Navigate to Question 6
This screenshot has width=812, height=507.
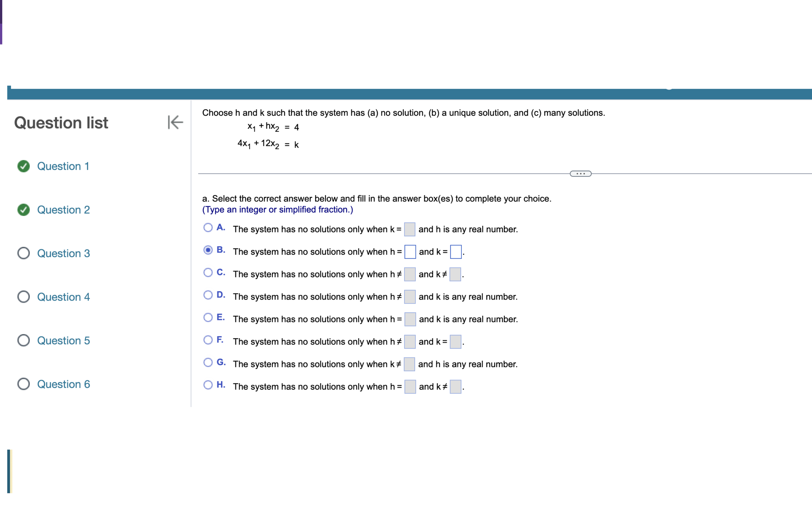click(63, 384)
